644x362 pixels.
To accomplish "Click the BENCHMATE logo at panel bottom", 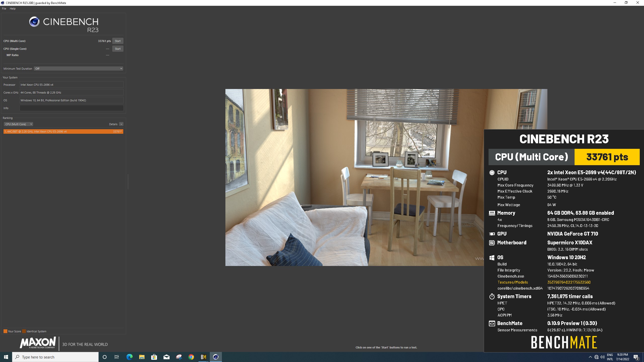I will click(564, 342).
